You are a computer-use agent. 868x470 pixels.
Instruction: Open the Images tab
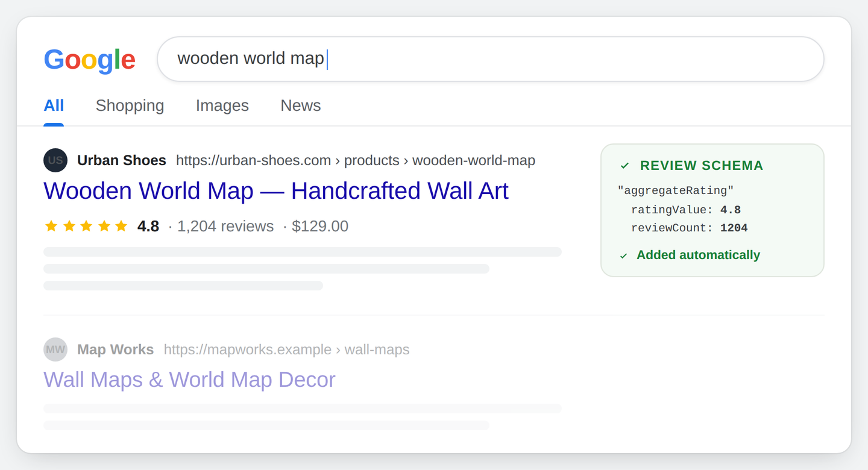(222, 105)
